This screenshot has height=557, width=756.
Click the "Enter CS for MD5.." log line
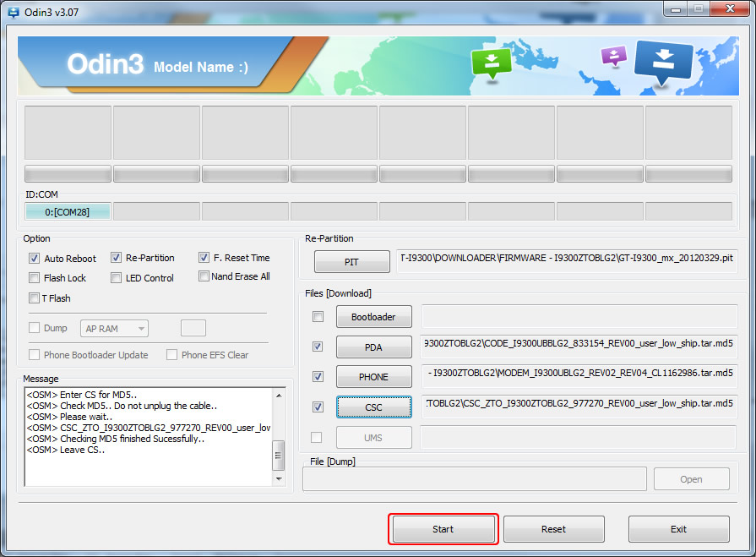[81, 395]
